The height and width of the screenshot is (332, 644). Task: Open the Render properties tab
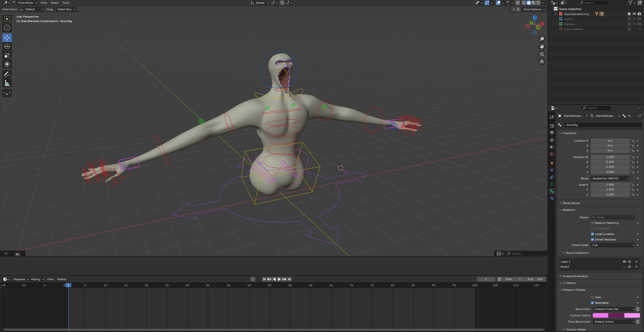[x=552, y=126]
